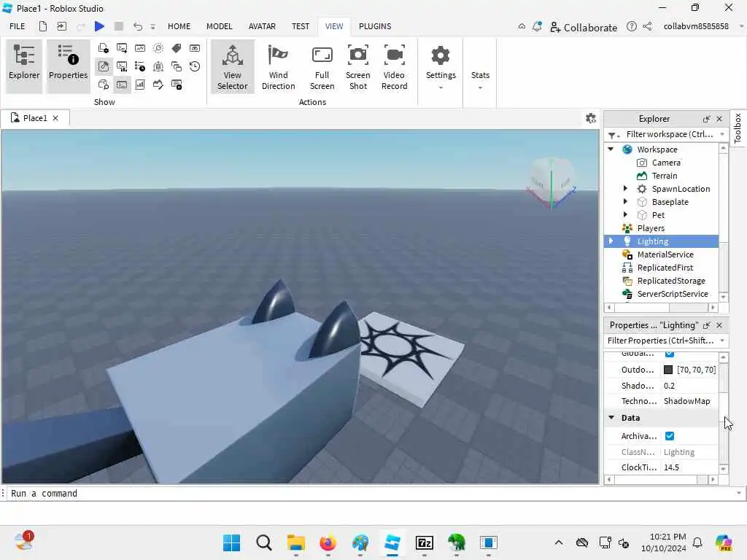Open the Windows Start button on the taskbar
Viewport: 747px width, 560px height.
click(231, 542)
